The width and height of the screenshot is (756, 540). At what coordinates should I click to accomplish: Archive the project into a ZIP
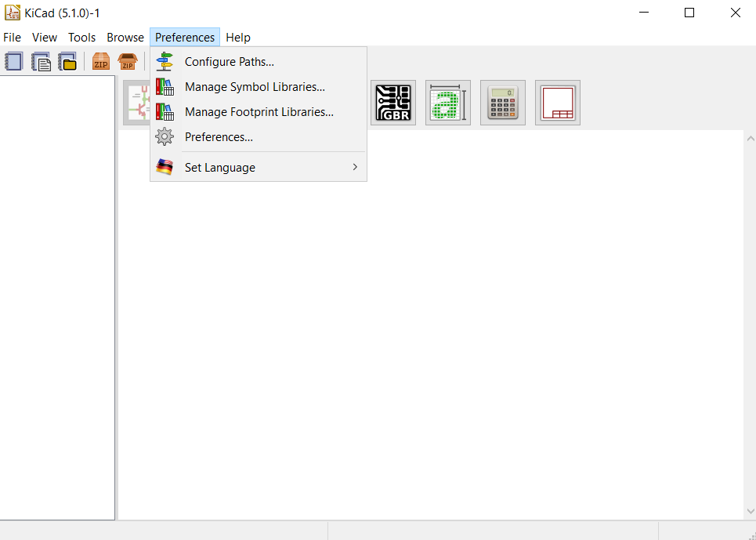click(x=100, y=60)
